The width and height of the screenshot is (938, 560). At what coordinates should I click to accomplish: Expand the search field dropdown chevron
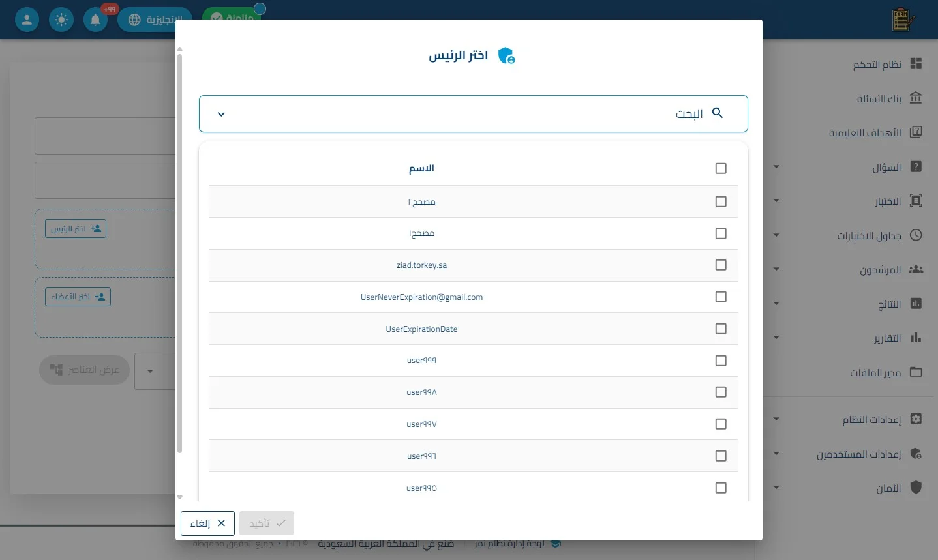(x=221, y=114)
